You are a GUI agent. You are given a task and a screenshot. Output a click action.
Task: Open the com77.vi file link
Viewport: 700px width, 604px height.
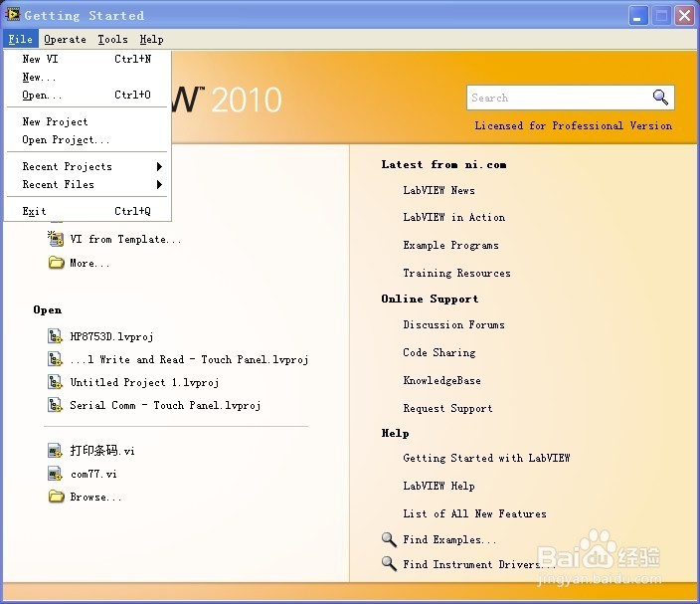click(x=93, y=474)
